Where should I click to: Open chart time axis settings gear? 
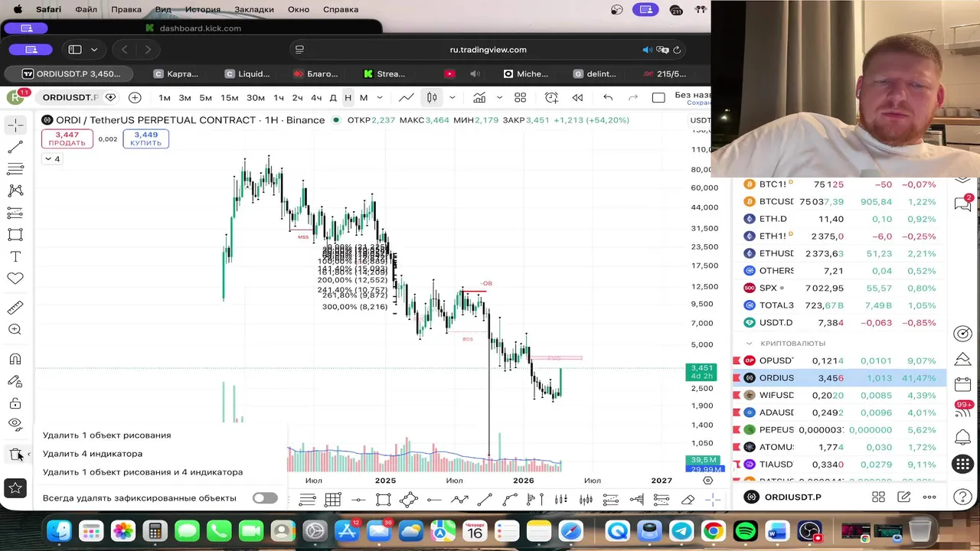(707, 481)
